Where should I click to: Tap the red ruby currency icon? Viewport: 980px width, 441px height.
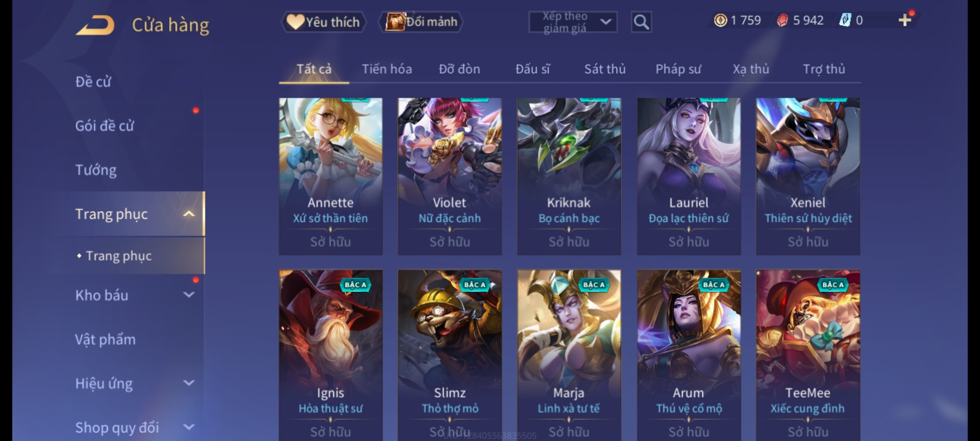[782, 20]
